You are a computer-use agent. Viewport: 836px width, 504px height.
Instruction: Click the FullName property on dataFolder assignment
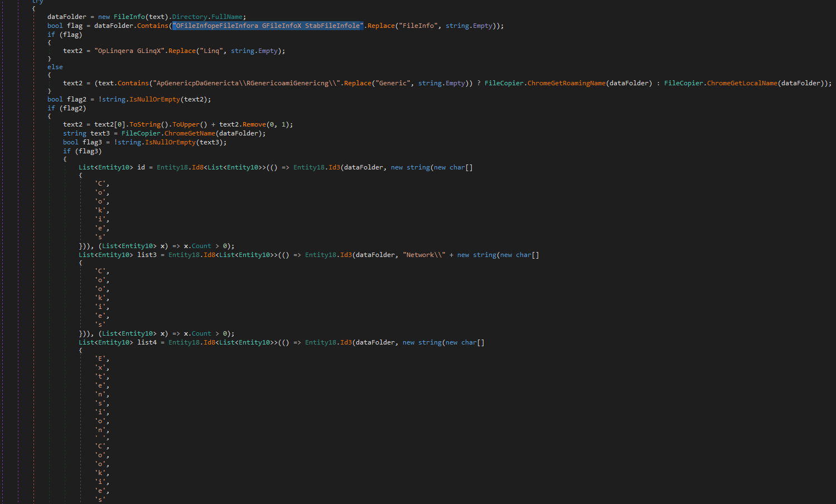pyautogui.click(x=228, y=17)
